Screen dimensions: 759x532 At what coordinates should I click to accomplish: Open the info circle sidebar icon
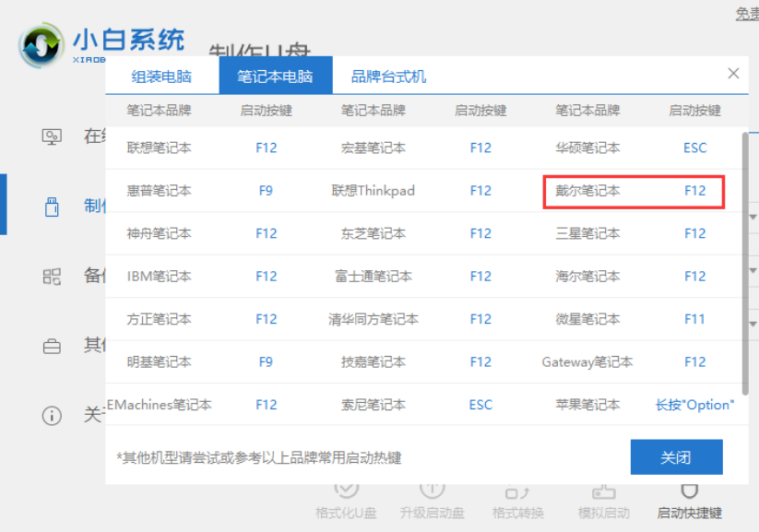pos(52,416)
